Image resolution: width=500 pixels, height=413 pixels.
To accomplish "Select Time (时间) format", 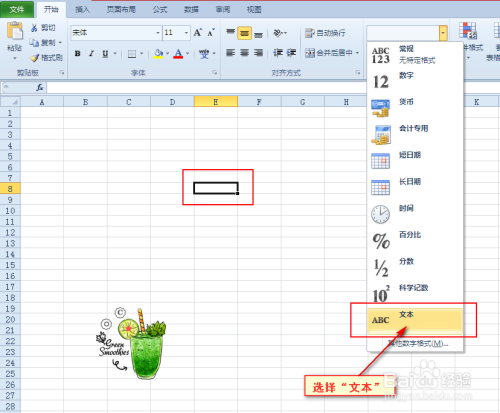I will (415, 214).
